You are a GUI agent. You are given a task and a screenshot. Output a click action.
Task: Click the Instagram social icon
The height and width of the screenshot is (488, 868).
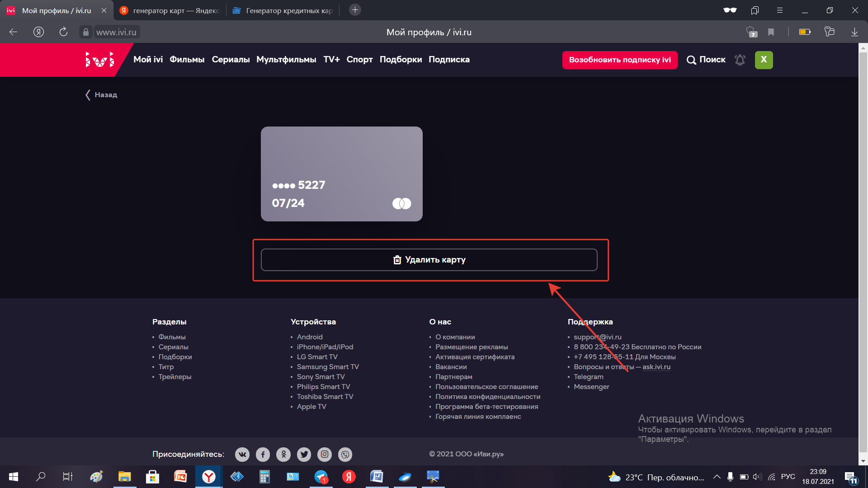click(325, 454)
